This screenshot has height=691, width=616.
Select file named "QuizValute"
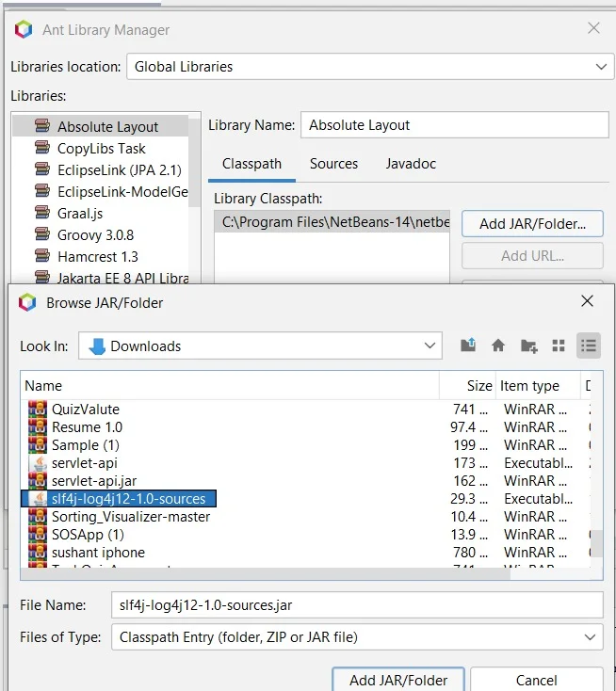coord(85,409)
